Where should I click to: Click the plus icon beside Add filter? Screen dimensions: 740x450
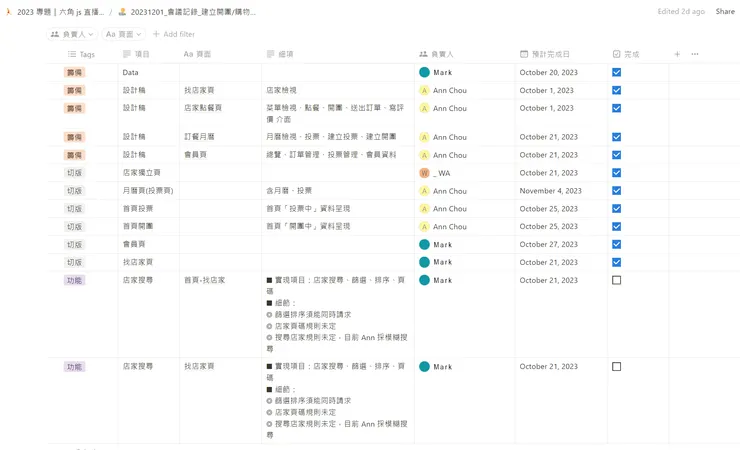point(156,34)
